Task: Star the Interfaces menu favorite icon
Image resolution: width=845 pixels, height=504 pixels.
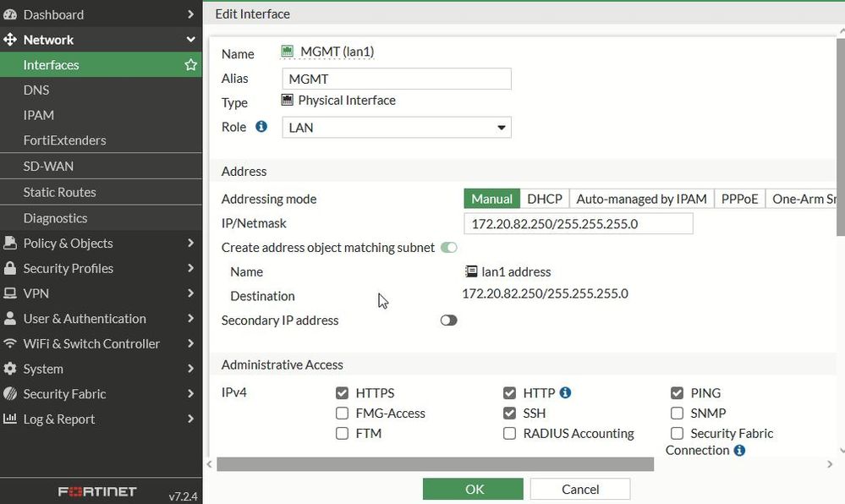Action: 190,65
